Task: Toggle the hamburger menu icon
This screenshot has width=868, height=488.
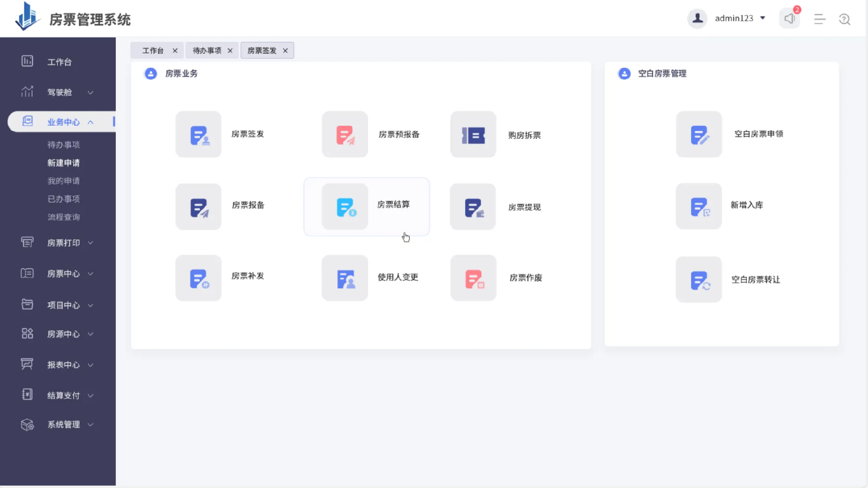Action: pyautogui.click(x=819, y=19)
